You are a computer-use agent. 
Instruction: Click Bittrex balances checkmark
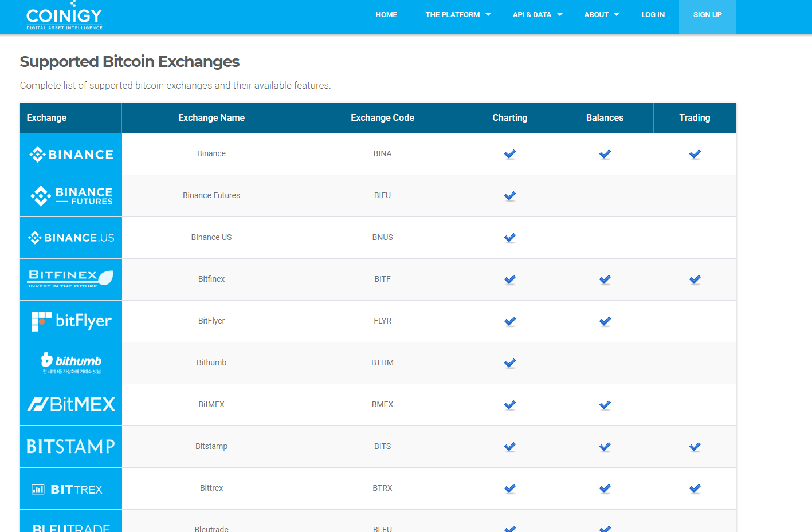click(605, 488)
